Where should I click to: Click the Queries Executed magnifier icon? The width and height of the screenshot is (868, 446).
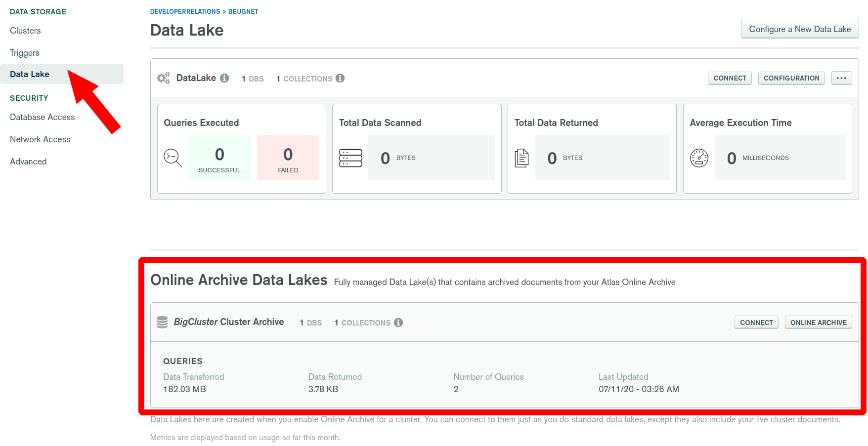pyautogui.click(x=173, y=158)
